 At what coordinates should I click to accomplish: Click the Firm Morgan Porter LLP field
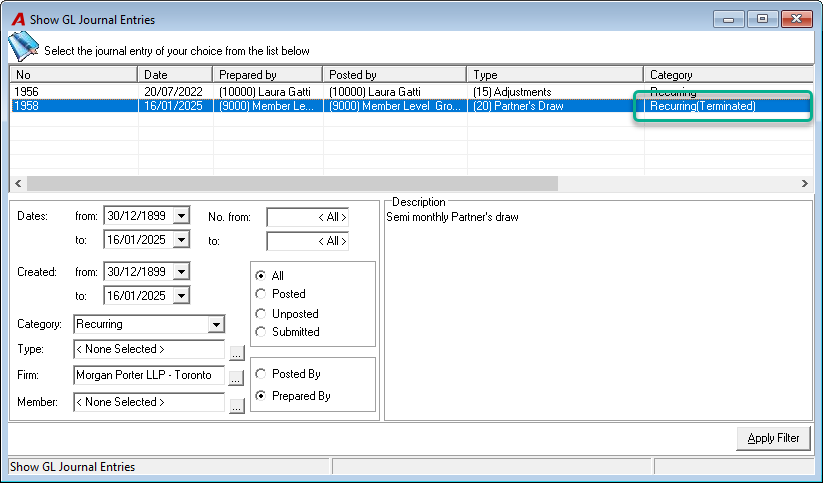[x=149, y=375]
